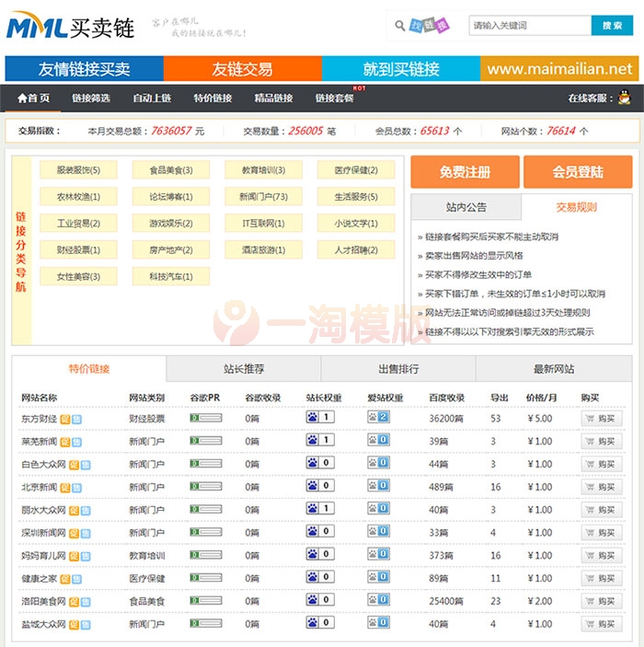The height and width of the screenshot is (647, 644).
Task: Click 爱站权重 icon in 洛阳美食网 row
Action: [378, 599]
